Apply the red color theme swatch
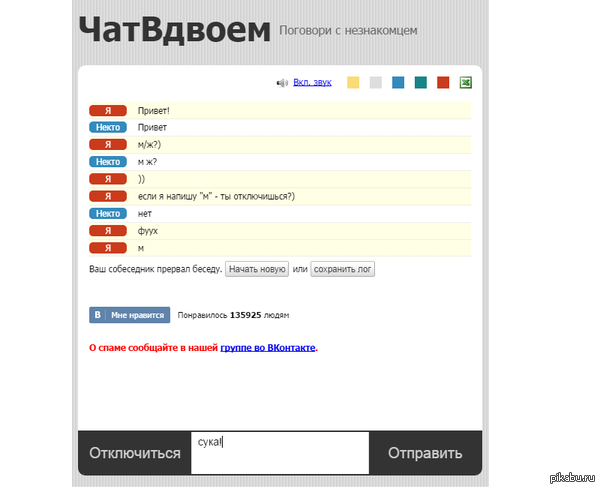This screenshot has width=600, height=489. tap(443, 83)
